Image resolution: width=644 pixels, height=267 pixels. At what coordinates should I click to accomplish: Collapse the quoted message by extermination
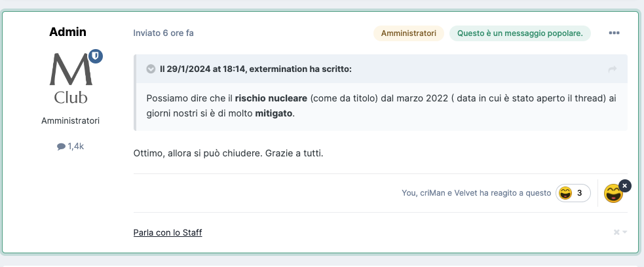(x=151, y=69)
